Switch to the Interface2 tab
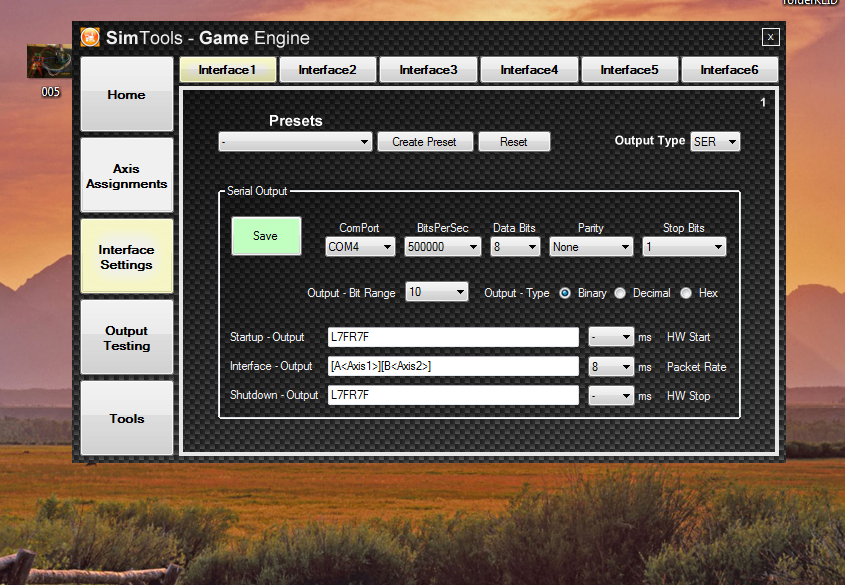The height and width of the screenshot is (585, 845). point(328,70)
